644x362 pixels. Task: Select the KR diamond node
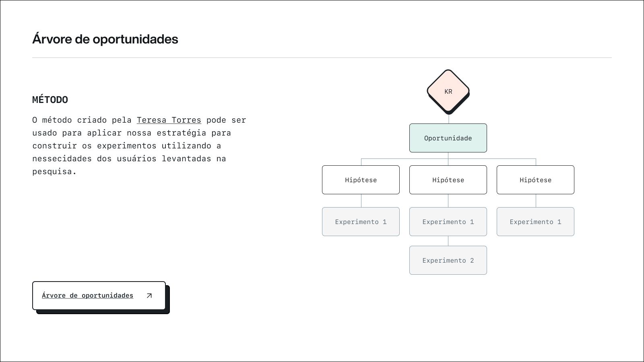pos(448,91)
